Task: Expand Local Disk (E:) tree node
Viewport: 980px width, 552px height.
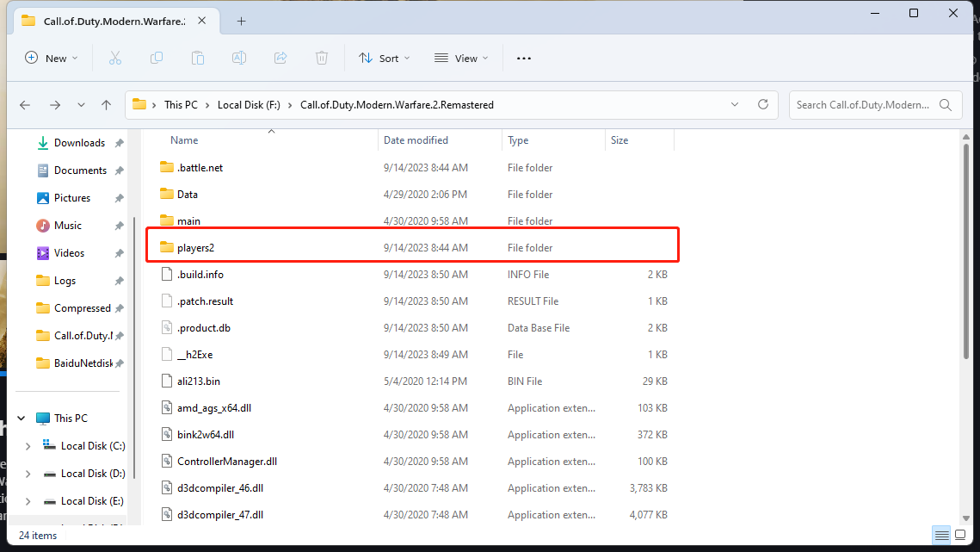Action: pyautogui.click(x=28, y=501)
